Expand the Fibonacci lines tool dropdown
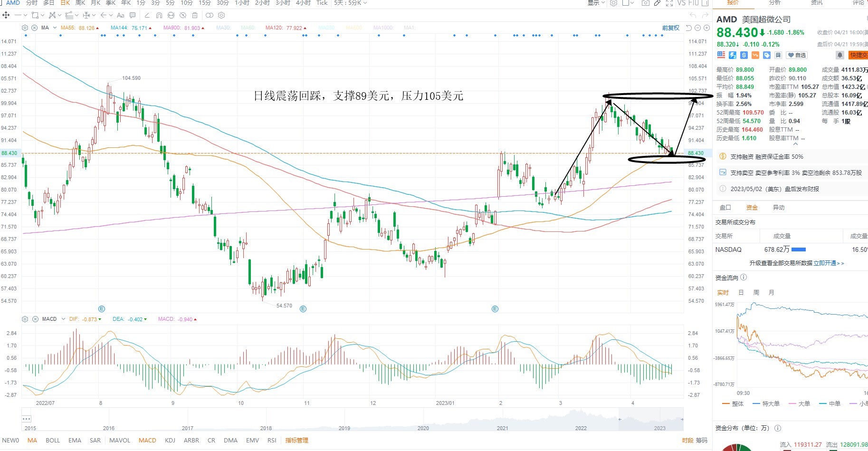Viewport: 868px width, 451px height. (x=76, y=15)
